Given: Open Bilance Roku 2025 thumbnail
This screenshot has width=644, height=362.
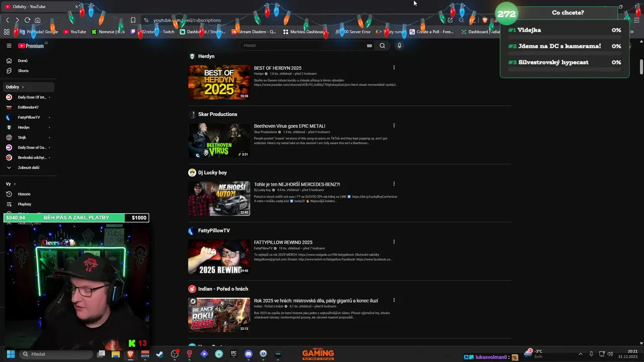Looking at the screenshot, I should [x=219, y=315].
